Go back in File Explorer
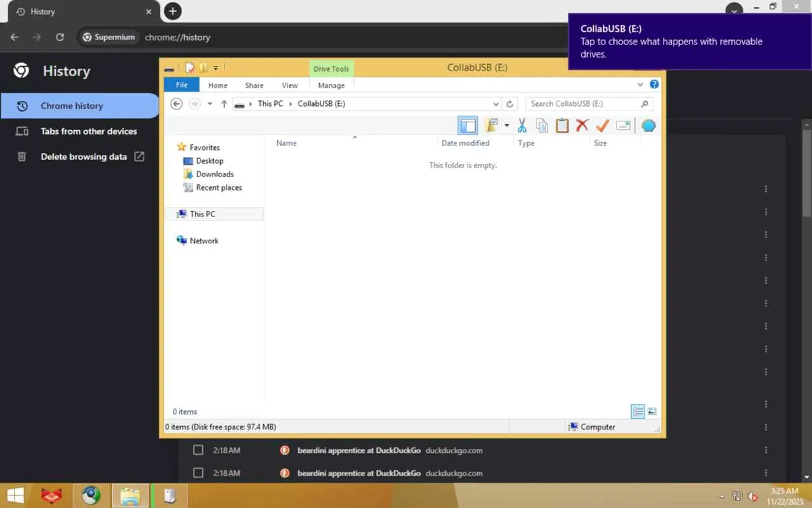Screen dimensions: 812x508 pyautogui.click(x=176, y=104)
